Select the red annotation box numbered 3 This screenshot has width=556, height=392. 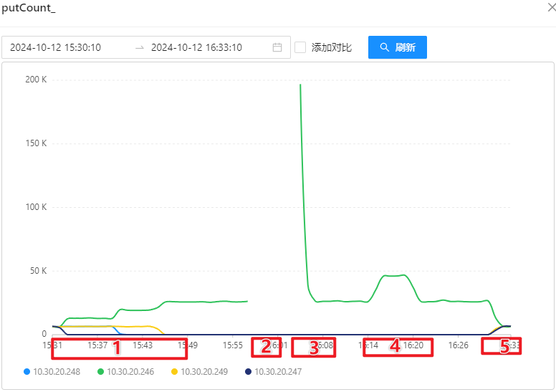tap(314, 348)
